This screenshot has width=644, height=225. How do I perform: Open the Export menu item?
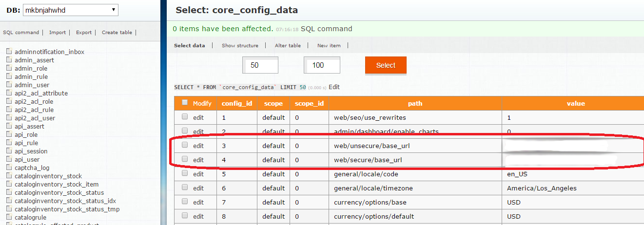coord(83,33)
